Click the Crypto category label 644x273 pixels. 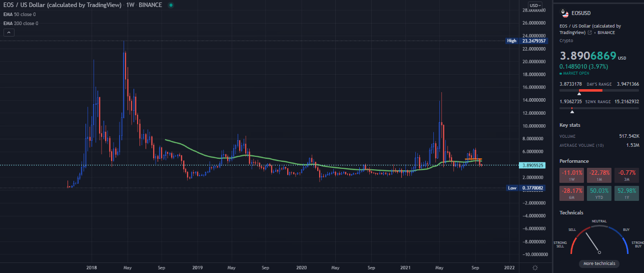point(566,40)
